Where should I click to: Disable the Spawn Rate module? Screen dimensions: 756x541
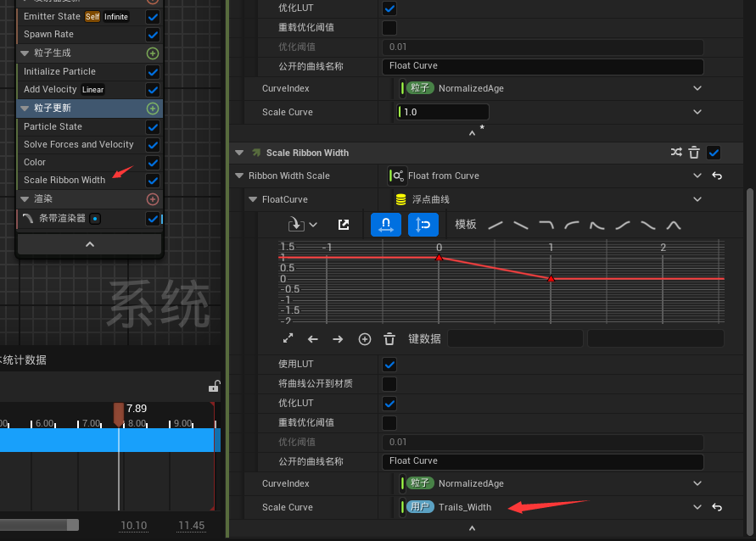tap(153, 35)
